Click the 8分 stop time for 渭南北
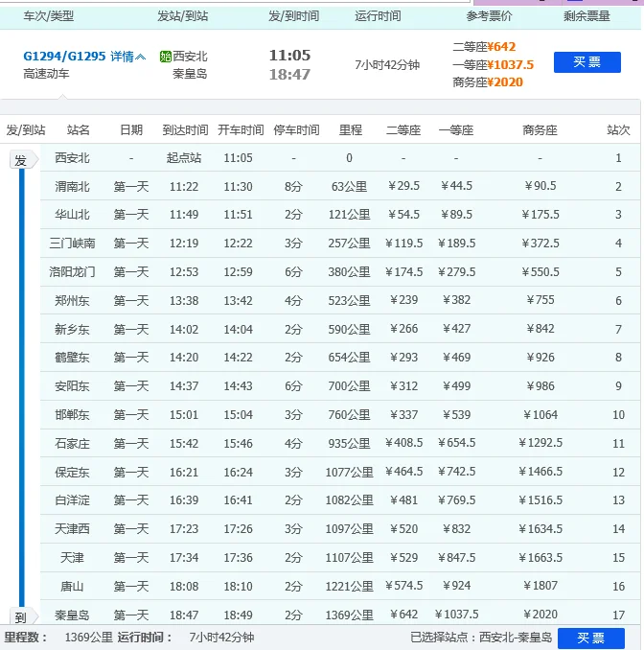This screenshot has height=650, width=644. tap(293, 187)
